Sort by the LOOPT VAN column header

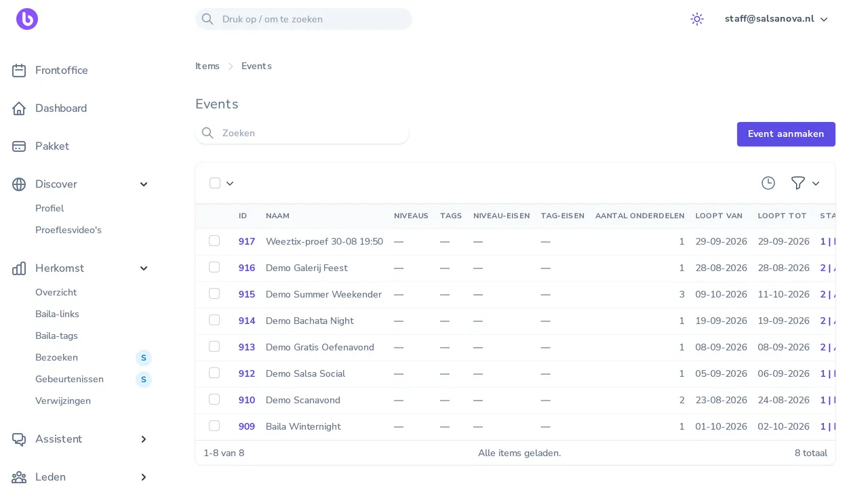pos(719,216)
